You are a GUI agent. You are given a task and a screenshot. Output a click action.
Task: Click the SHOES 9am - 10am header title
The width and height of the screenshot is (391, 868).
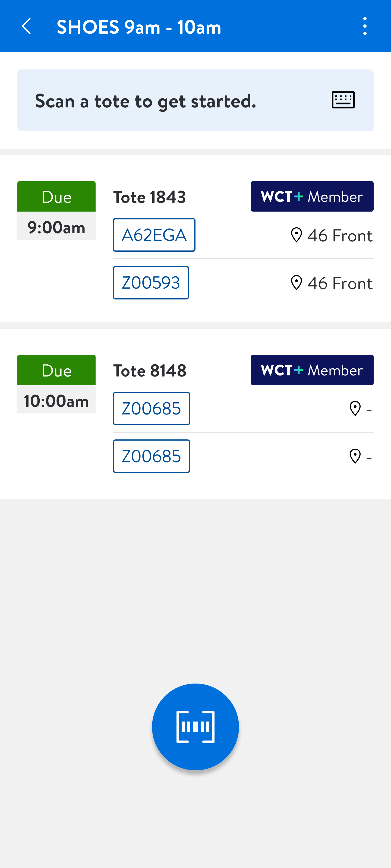[139, 27]
